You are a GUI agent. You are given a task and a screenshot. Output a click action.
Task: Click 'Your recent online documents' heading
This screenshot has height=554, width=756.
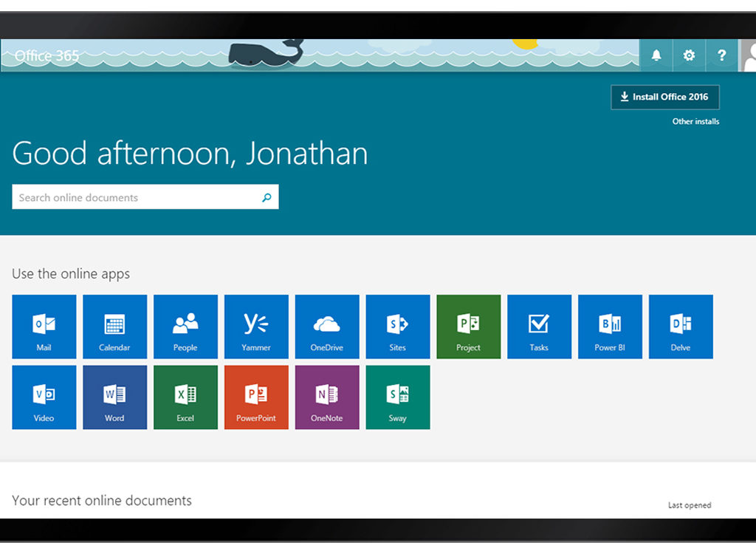click(x=102, y=500)
